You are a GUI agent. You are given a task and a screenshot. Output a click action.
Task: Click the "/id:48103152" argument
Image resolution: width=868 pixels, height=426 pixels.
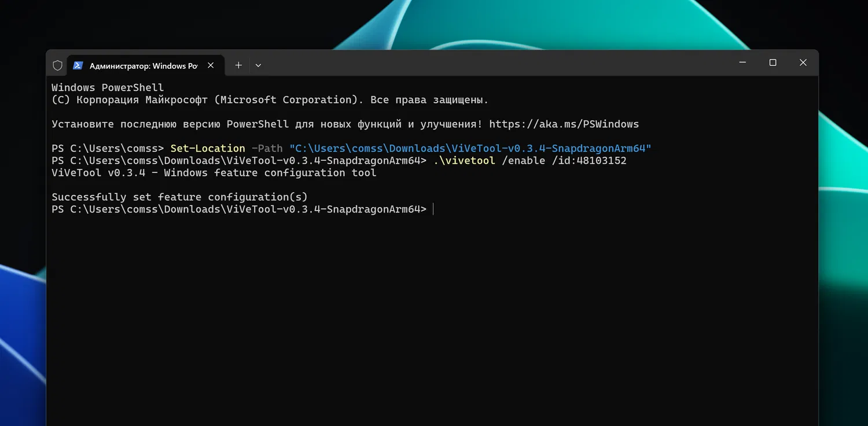pos(589,160)
